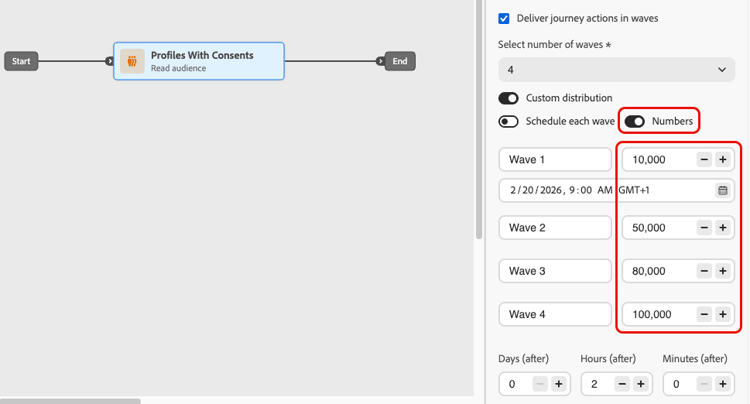This screenshot has width=750, height=404.
Task: Select the Start node on canvas
Action: [21, 61]
